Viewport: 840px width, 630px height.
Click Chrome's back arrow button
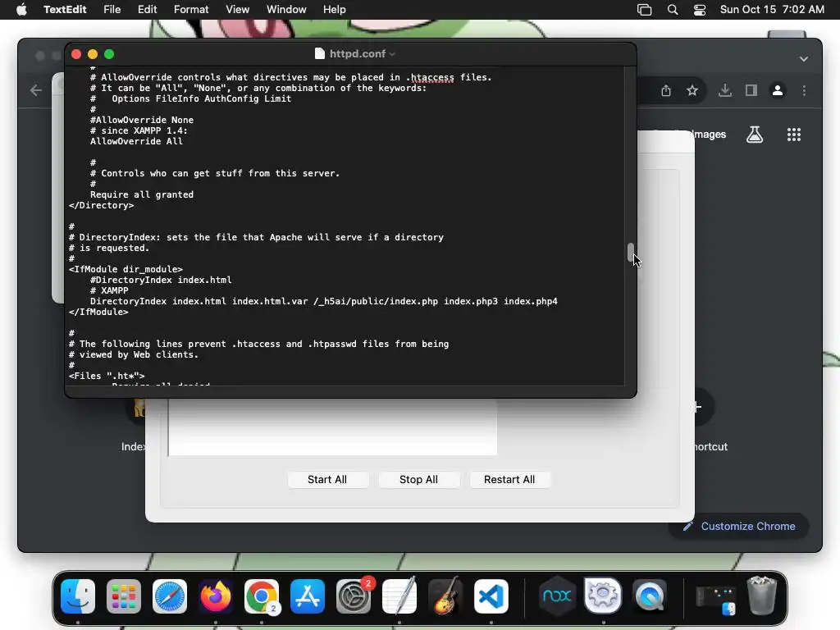coord(36,90)
